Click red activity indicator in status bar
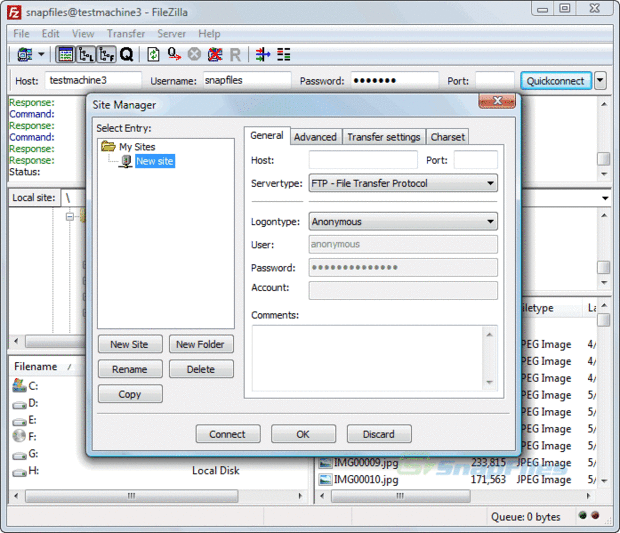Viewport: 620px width, 533px height. [595, 515]
